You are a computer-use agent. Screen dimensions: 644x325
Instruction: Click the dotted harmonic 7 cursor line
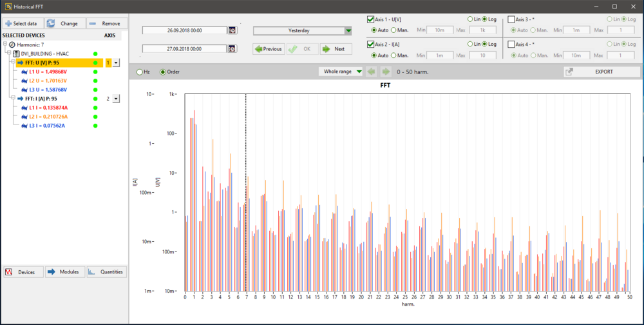coord(245,193)
